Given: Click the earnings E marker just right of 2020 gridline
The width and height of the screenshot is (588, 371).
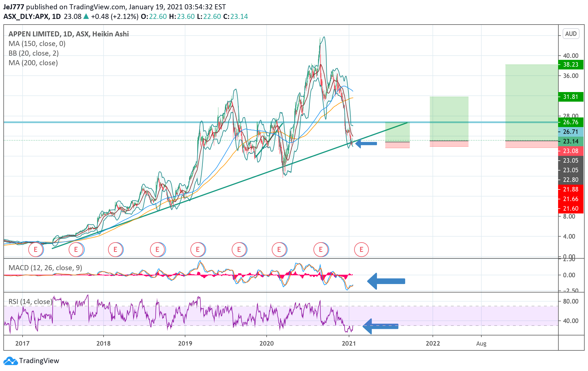Looking at the screenshot, I should pyautogui.click(x=279, y=250).
